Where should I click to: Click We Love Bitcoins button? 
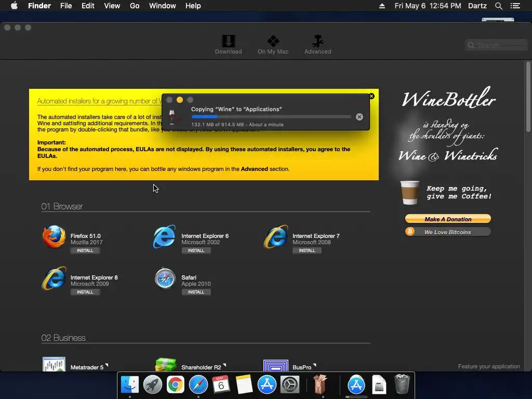pyautogui.click(x=448, y=232)
